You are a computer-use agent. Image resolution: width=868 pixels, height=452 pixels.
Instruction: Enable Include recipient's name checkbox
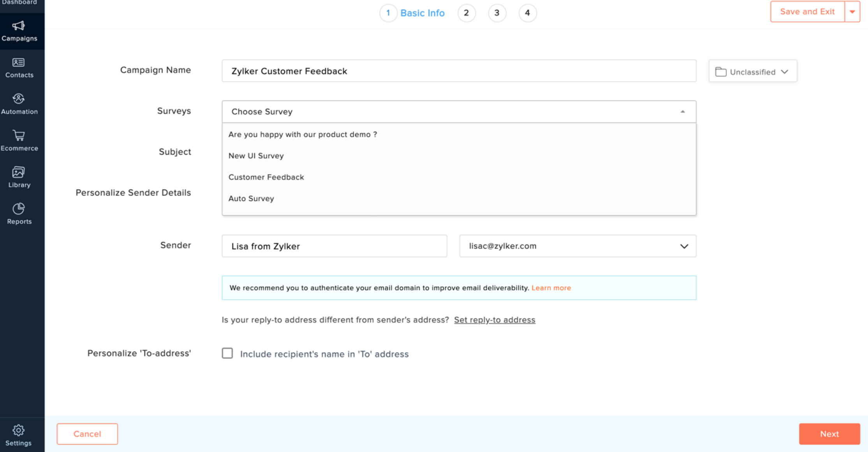pos(227,354)
